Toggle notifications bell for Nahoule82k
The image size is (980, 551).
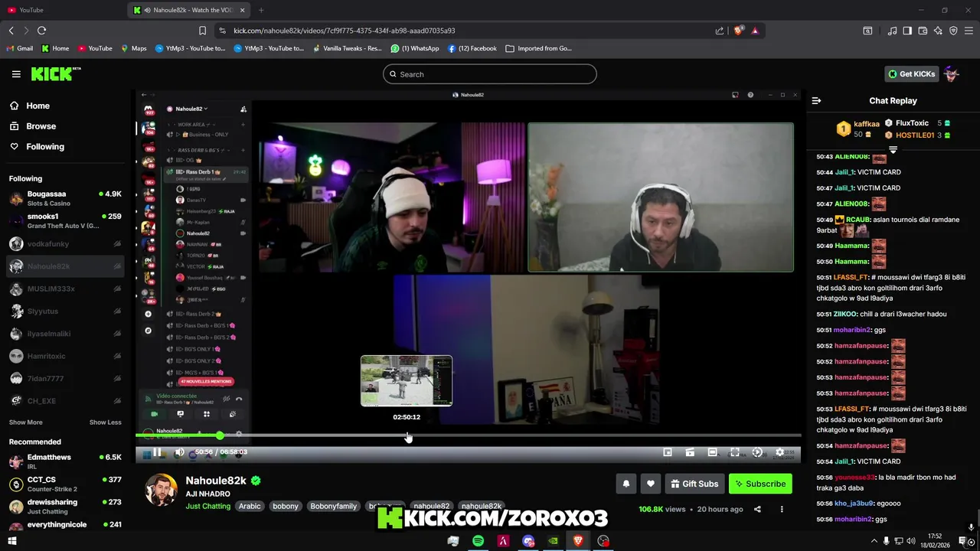click(626, 484)
